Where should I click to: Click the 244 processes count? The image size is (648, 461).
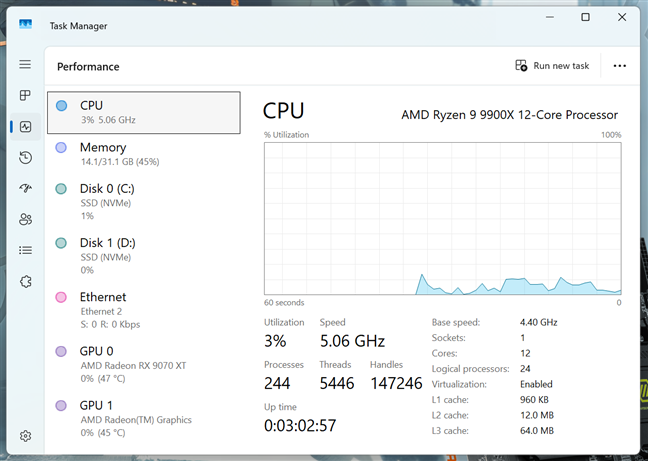pos(277,383)
